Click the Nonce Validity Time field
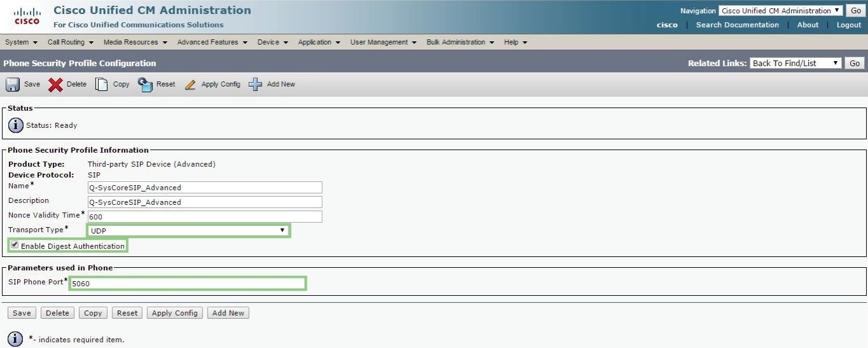The width and height of the screenshot is (868, 348). coord(205,217)
